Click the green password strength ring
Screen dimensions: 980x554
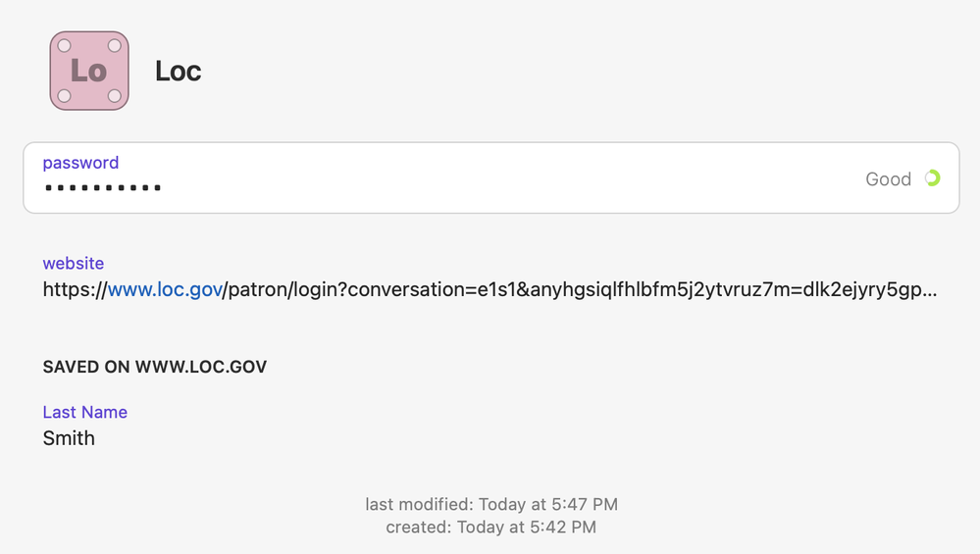pos(932,178)
